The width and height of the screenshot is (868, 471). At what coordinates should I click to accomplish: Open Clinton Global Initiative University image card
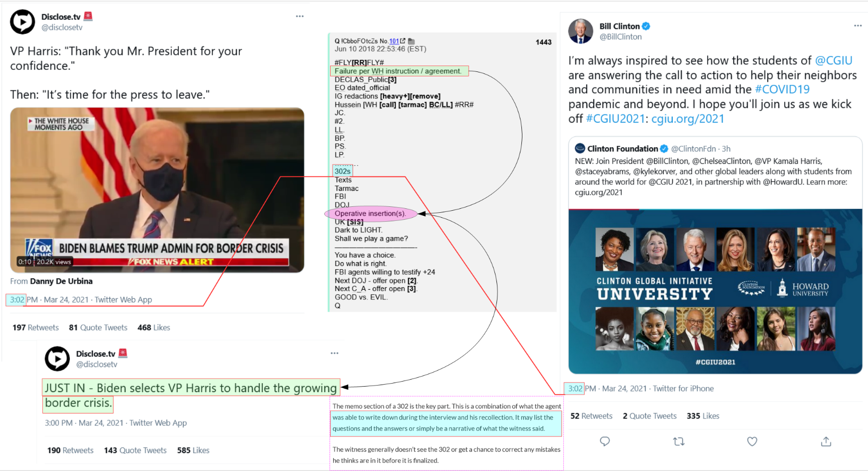coord(715,291)
